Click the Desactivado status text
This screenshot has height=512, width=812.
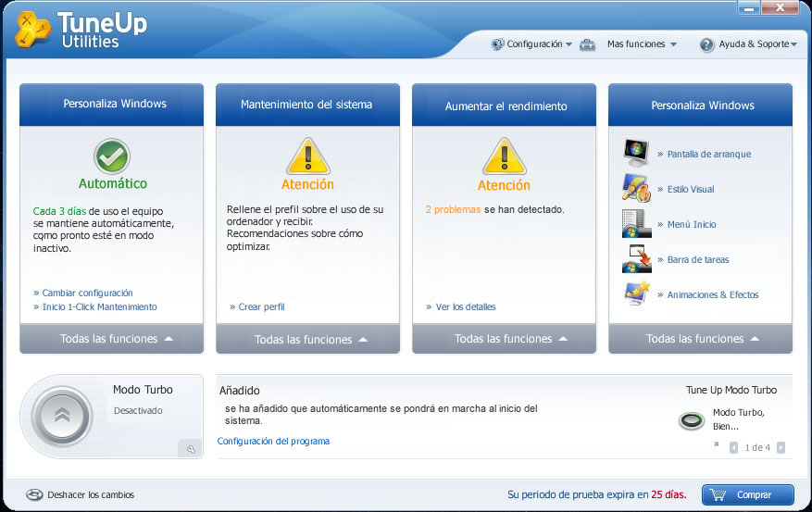pos(138,410)
